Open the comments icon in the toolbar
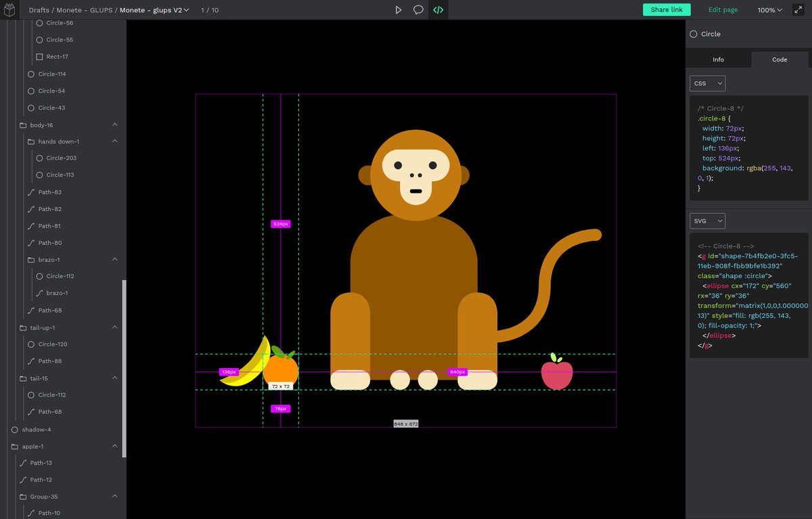Image resolution: width=812 pixels, height=519 pixels. [x=418, y=9]
